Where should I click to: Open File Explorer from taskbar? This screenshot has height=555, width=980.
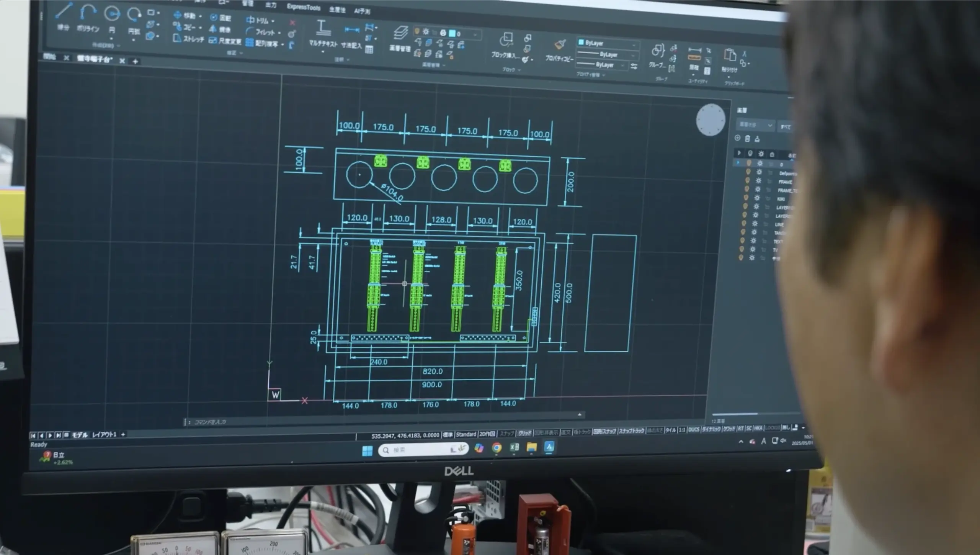[532, 447]
